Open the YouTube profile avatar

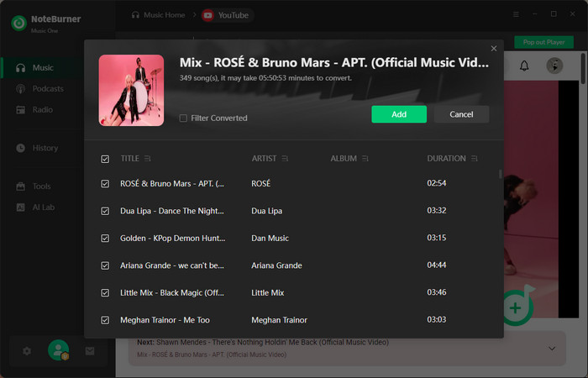(554, 66)
